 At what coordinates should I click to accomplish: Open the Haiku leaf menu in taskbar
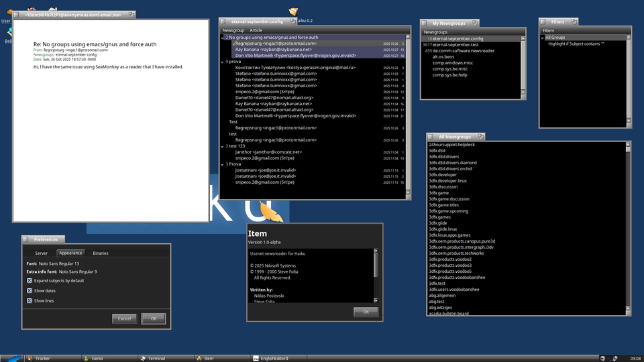point(11,358)
